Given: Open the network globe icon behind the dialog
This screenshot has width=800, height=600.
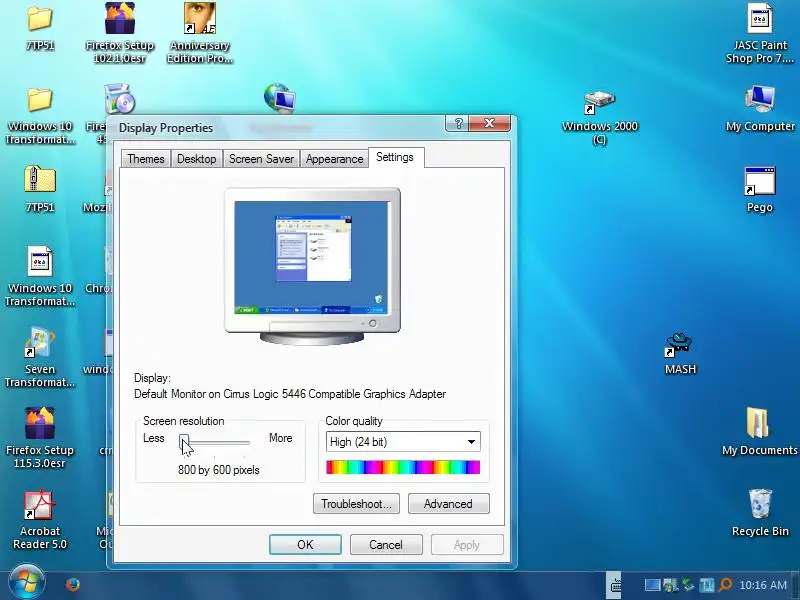Looking at the screenshot, I should (x=280, y=97).
